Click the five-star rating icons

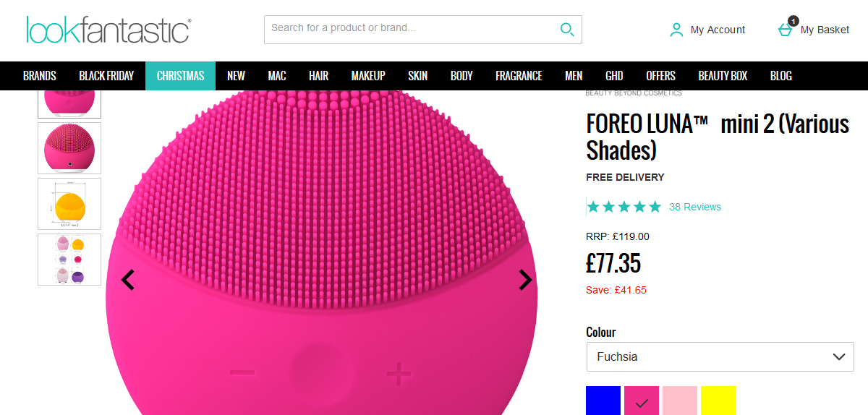[624, 207]
